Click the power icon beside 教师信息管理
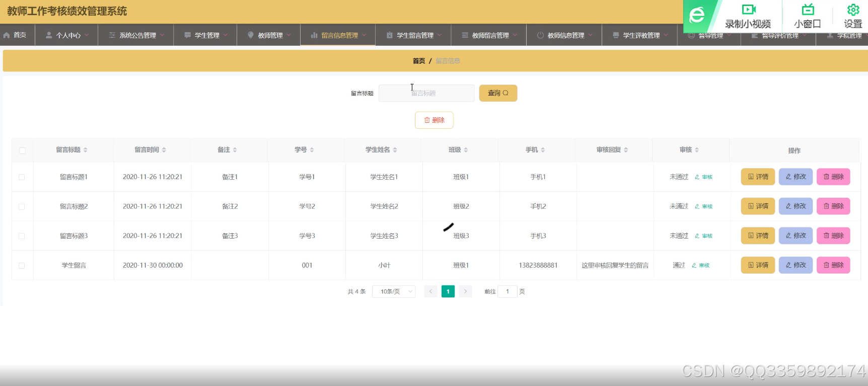This screenshot has height=386, width=868. (540, 35)
